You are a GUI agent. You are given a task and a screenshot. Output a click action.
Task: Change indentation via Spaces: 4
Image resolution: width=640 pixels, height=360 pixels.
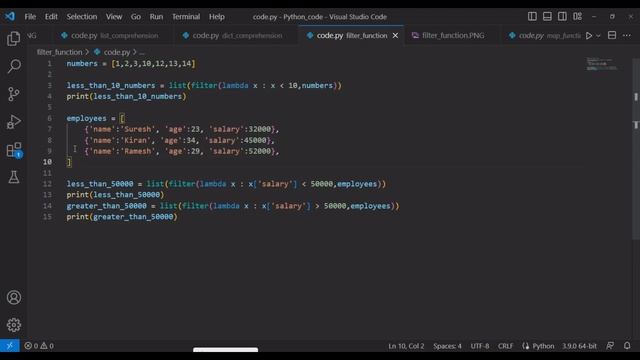pyautogui.click(x=447, y=346)
